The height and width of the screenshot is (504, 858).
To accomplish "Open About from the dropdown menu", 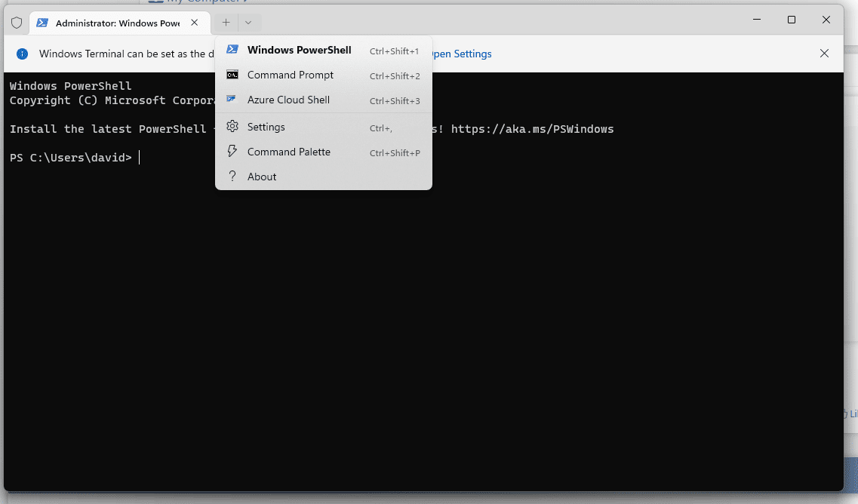I will [x=324, y=177].
